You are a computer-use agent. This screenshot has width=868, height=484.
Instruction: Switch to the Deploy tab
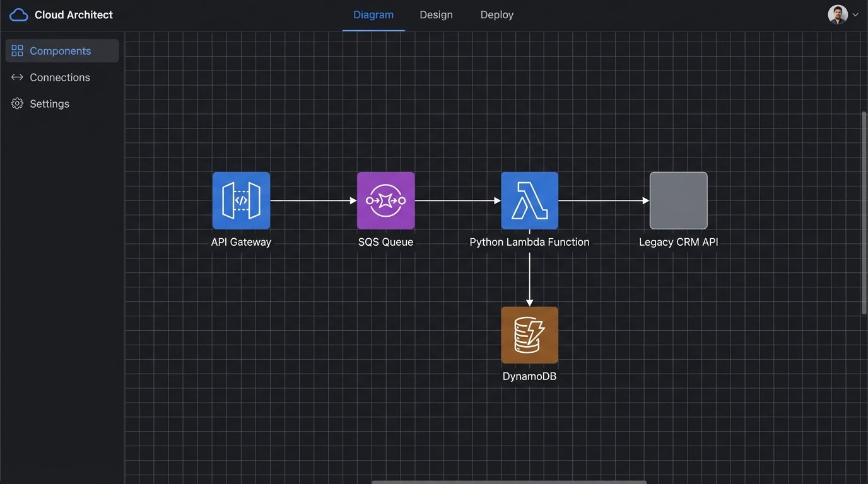tap(496, 14)
